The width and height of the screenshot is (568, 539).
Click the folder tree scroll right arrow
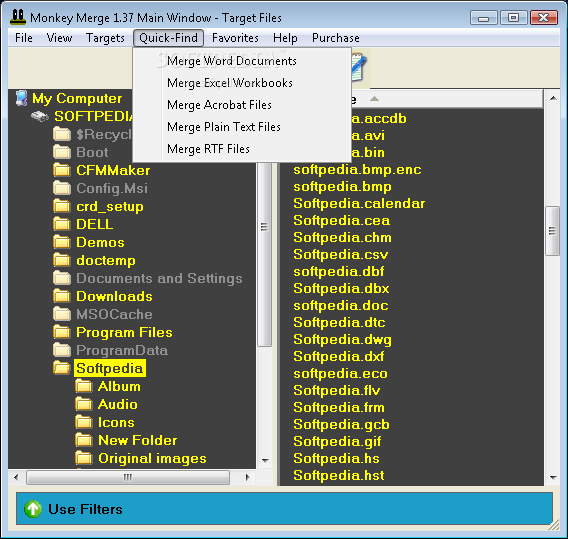click(247, 477)
